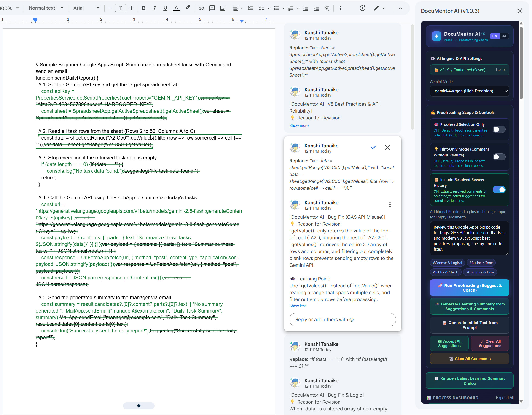Apply underline formatting
Image resolution: width=532 pixels, height=415 pixels.
(165, 8)
